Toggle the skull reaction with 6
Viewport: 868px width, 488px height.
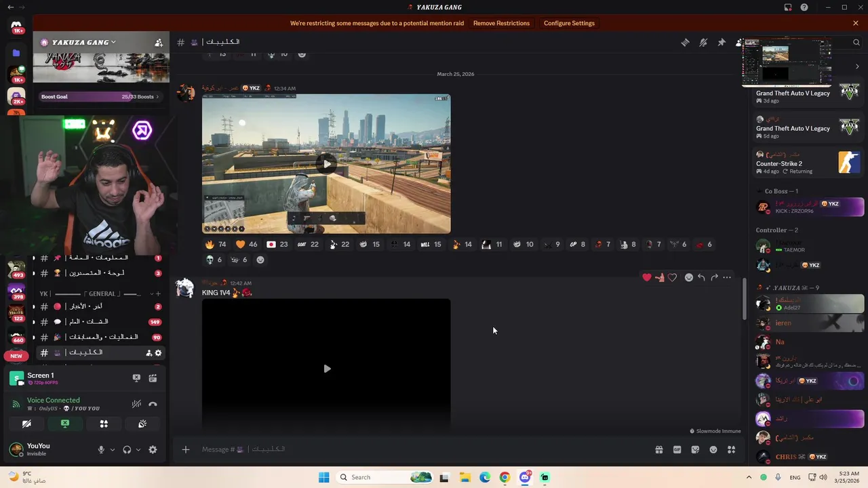pos(214,260)
